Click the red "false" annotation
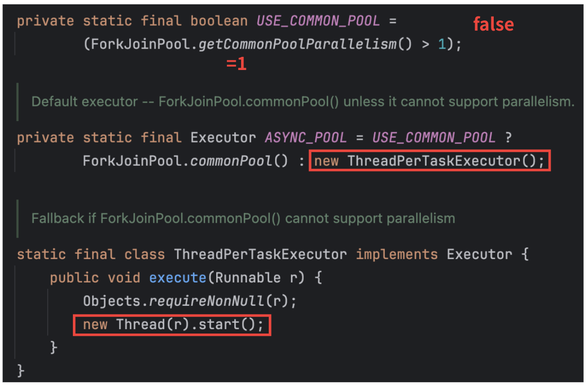 pos(493,24)
